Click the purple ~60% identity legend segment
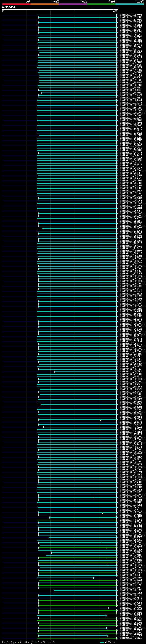Image resolution: width=146 pixels, height=644 pixels. pos(73,4)
